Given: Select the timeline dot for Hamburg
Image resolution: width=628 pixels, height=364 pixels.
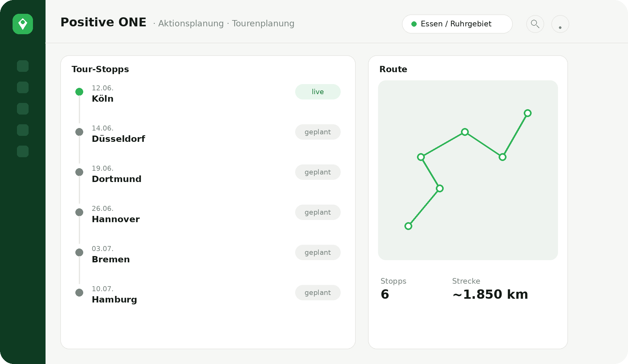Looking at the screenshot, I should (79, 292).
